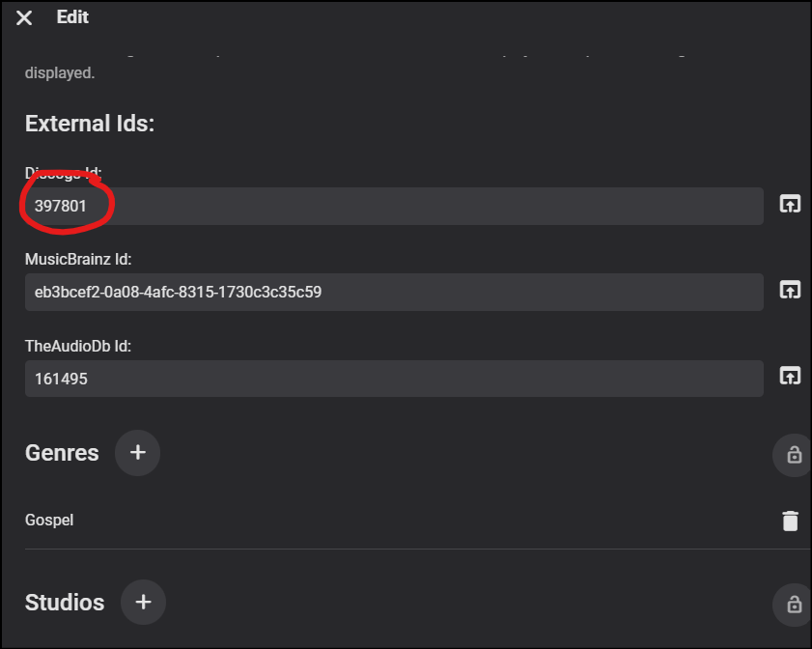The image size is (812, 649).
Task: Click the TheAudioDb Id label
Action: [77, 346]
